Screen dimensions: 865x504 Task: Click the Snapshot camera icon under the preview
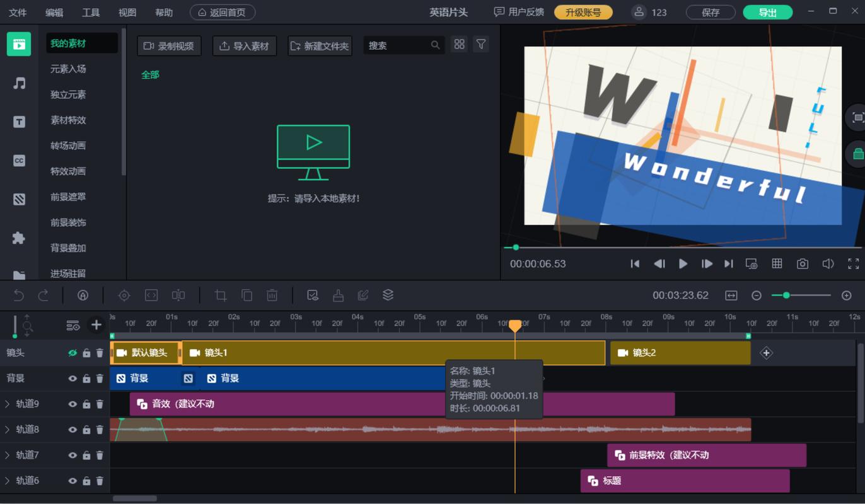pyautogui.click(x=802, y=263)
